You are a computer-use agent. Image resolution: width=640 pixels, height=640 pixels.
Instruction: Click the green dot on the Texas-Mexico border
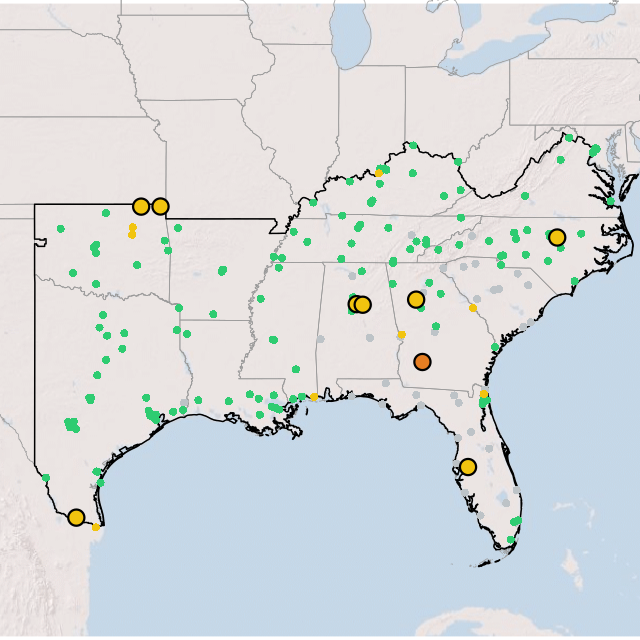tap(46, 478)
